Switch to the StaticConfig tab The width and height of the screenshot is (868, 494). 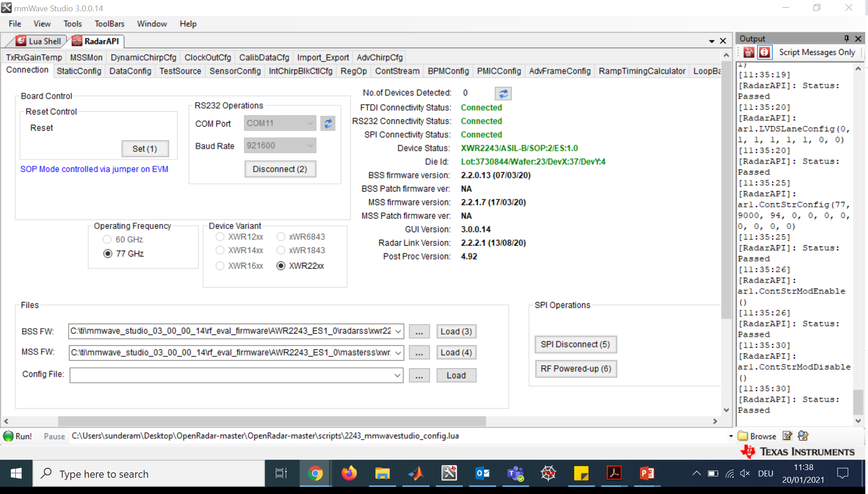tap(79, 71)
